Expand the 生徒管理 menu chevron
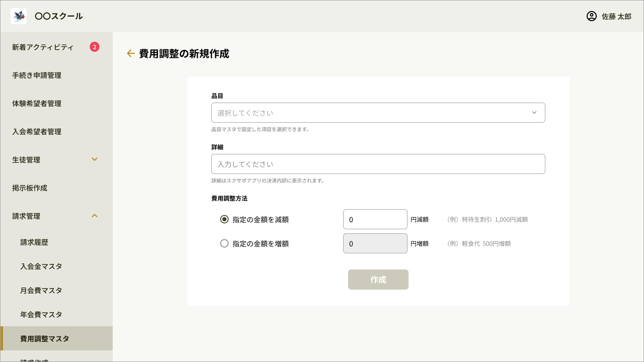The image size is (644, 362). pos(95,159)
